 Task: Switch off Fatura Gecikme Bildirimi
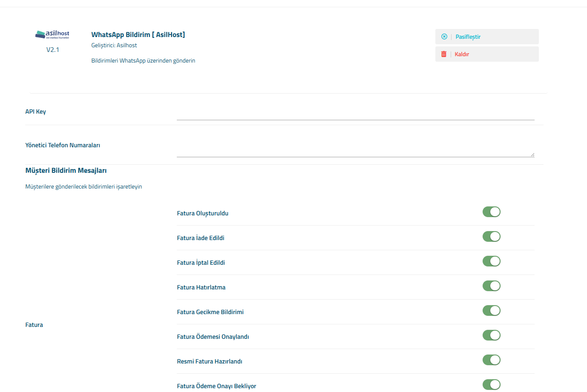coord(491,311)
